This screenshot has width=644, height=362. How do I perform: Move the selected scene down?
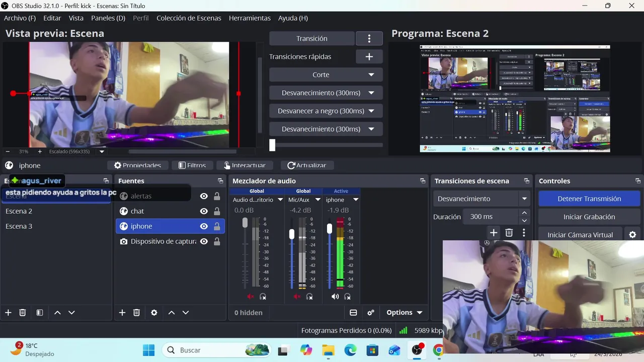71,313
